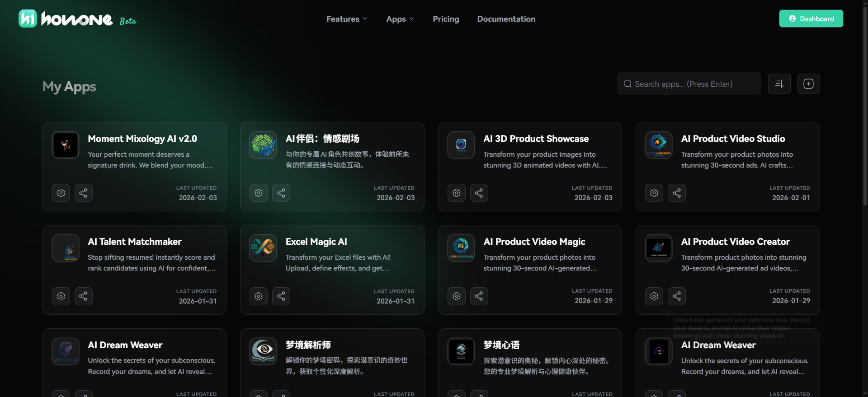Share the AI 3D Product Showcase app
Image resolution: width=868 pixels, height=397 pixels.
[x=479, y=193]
